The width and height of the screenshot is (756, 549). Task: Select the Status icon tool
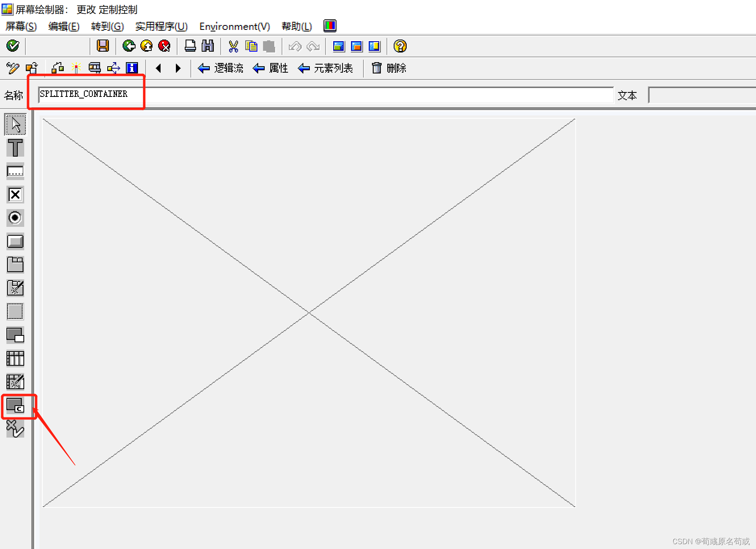15,428
